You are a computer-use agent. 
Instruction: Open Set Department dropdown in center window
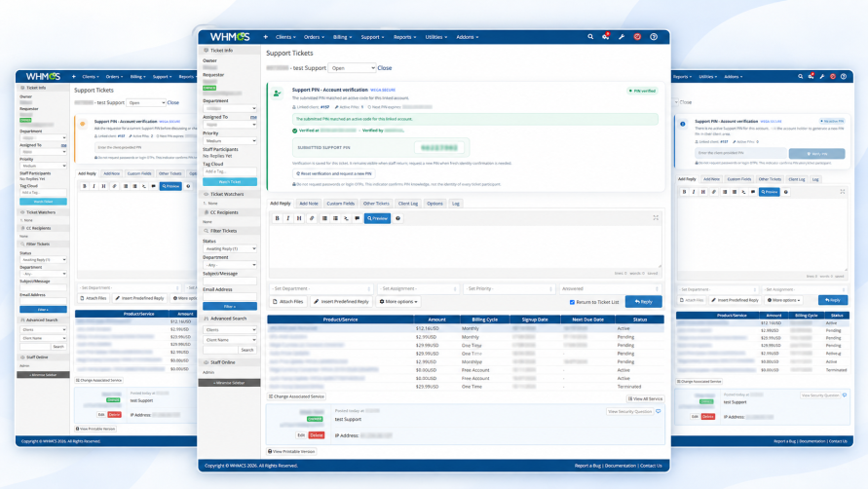pos(321,288)
